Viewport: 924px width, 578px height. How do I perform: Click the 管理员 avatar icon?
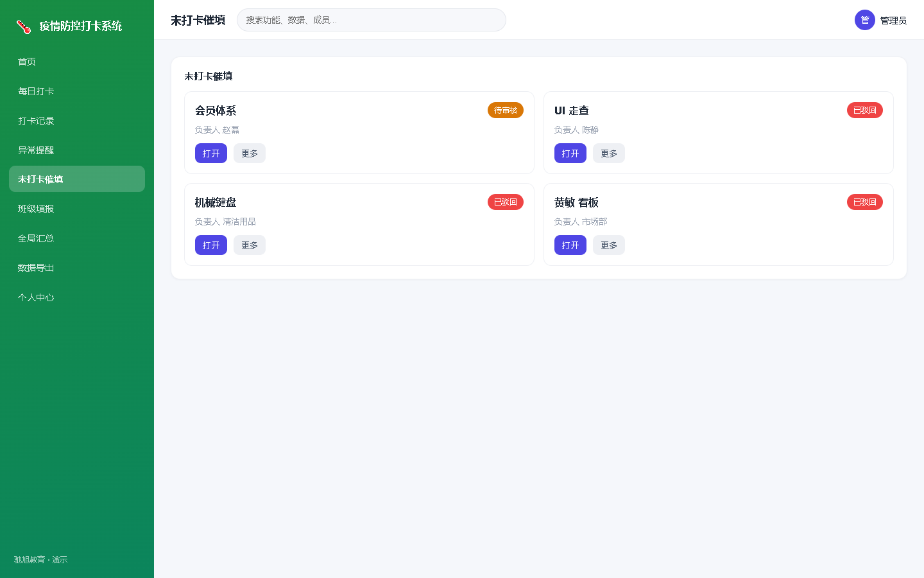pyautogui.click(x=865, y=20)
